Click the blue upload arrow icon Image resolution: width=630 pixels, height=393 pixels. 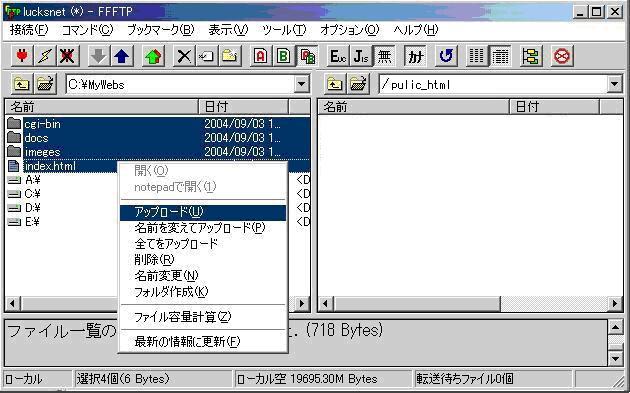(121, 56)
